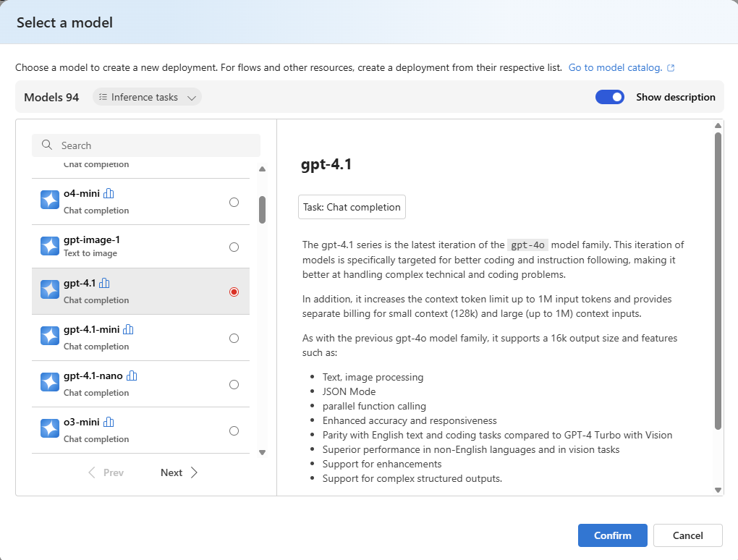Click benchmark chart icon next to gpt-4.1-mini
The image size is (738, 560).
click(x=128, y=329)
